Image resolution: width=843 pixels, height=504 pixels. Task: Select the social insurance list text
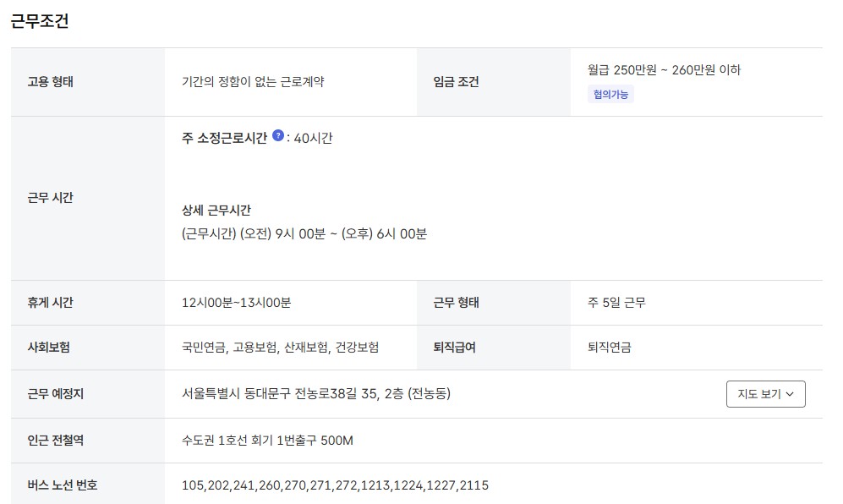(280, 348)
